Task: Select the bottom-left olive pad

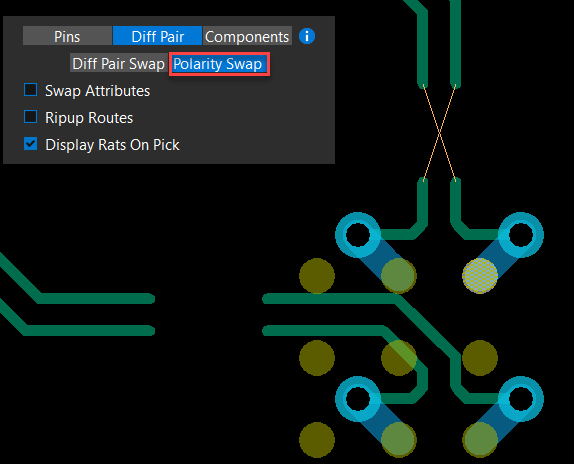Action: (317, 440)
